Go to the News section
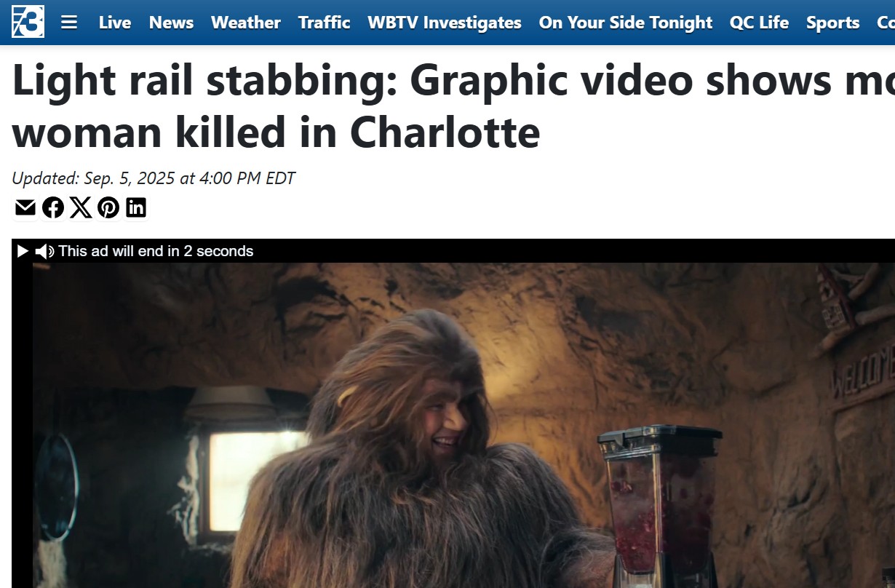Screen dimensions: 895x588 click(172, 23)
